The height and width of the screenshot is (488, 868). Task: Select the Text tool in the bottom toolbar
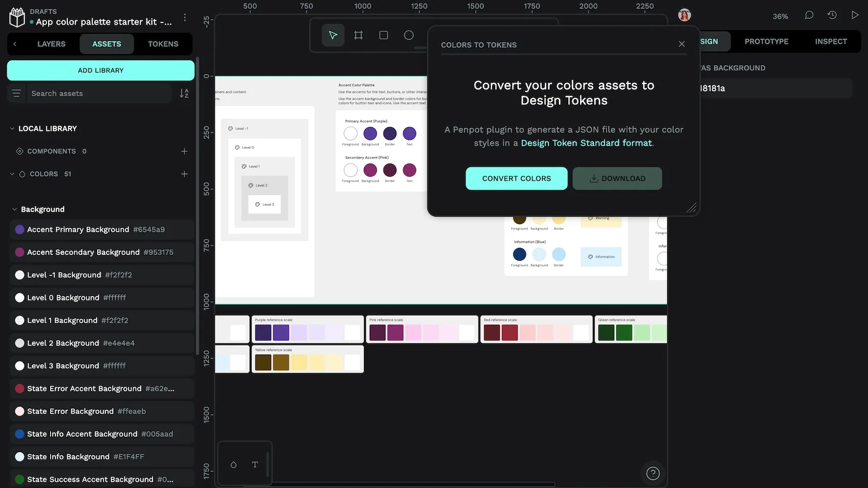[x=255, y=464]
